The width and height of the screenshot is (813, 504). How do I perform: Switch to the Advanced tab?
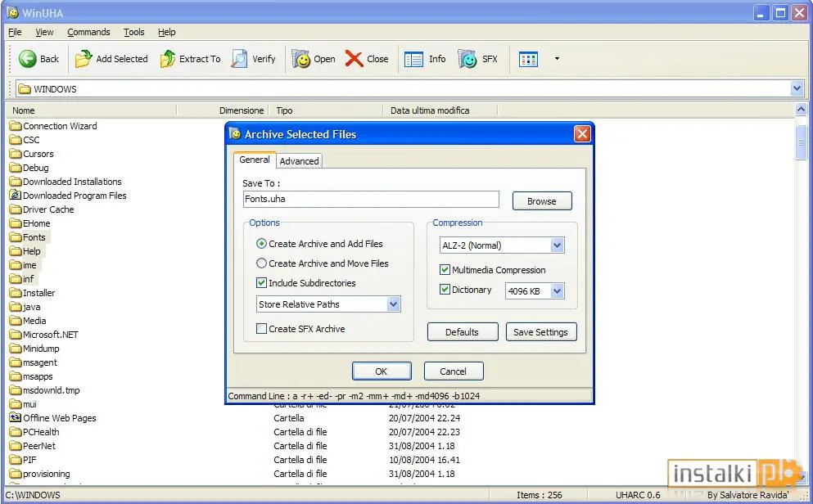[299, 161]
